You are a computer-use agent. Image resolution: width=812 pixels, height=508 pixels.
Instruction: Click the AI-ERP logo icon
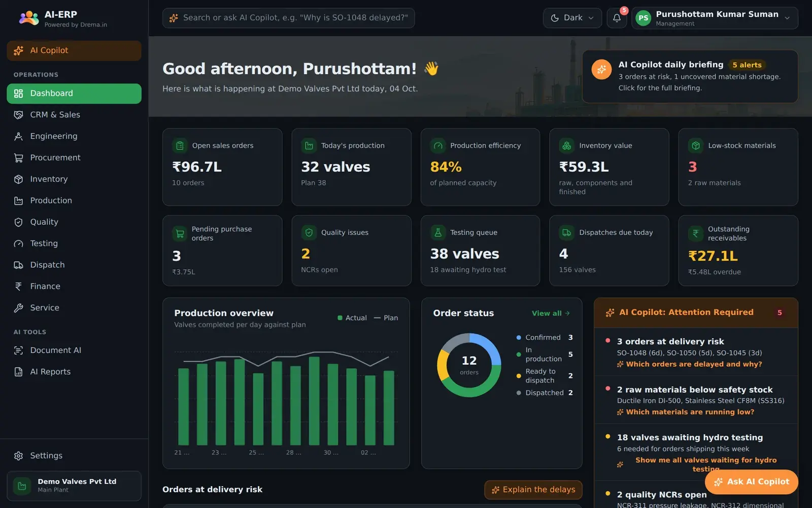(x=29, y=18)
